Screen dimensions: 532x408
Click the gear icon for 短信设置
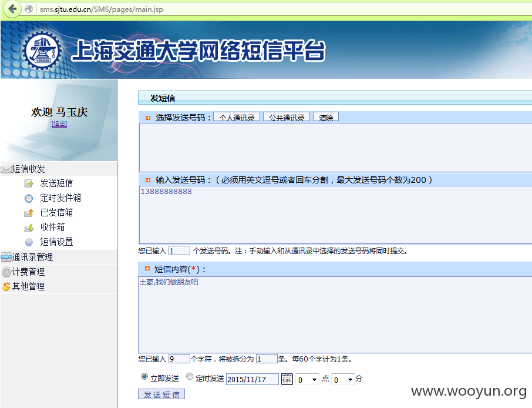(x=29, y=242)
